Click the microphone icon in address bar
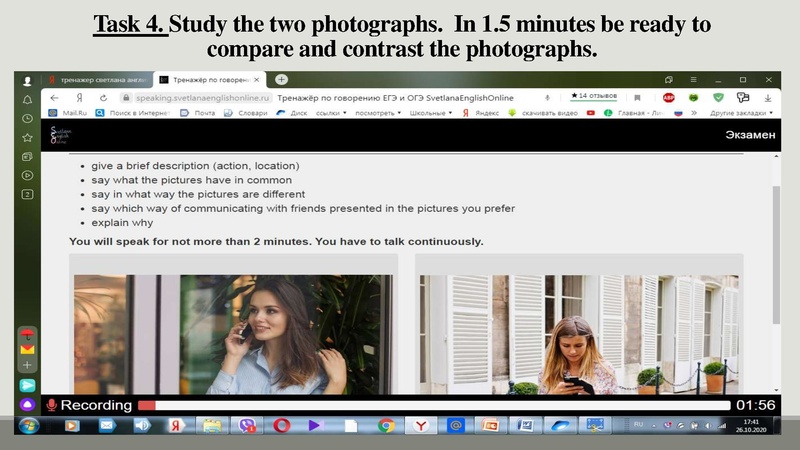 tap(547, 98)
